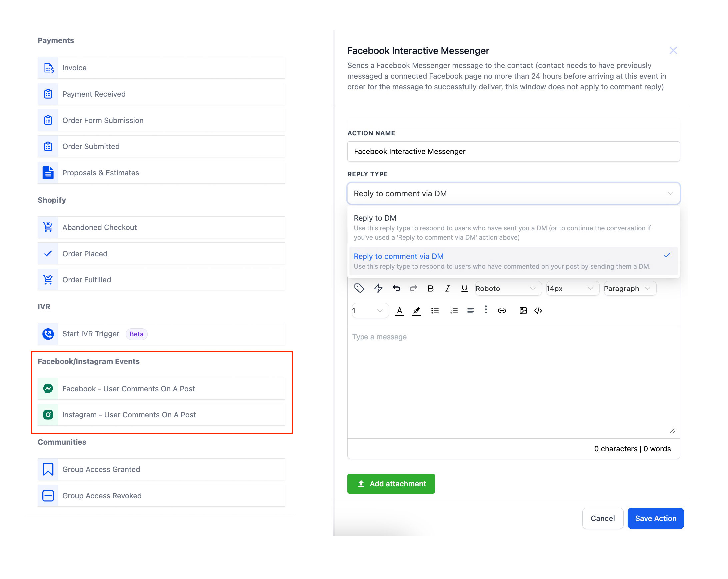Redo the last edit
The image size is (728, 579).
413,288
